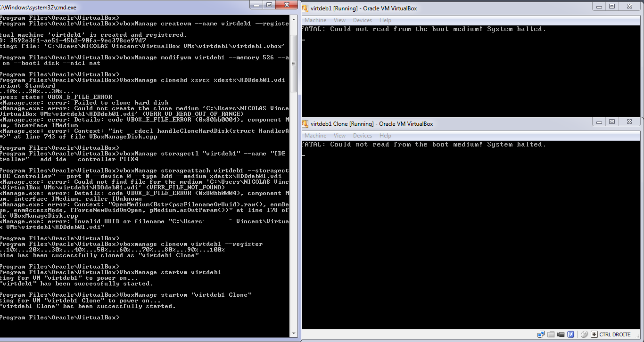This screenshot has width=644, height=342.
Task: Click the 'vboxManage createvm' command line
Action: [x=144, y=24]
